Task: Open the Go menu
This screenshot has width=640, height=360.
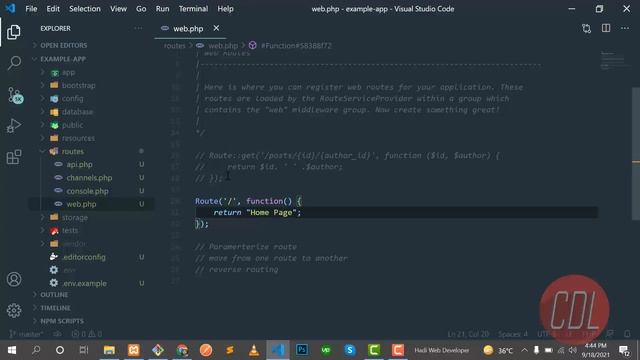Action: tap(141, 9)
